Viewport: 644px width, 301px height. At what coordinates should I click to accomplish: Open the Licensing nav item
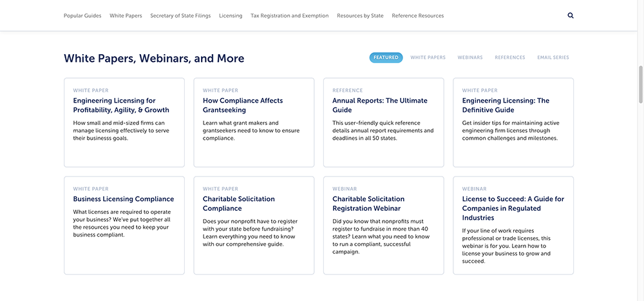tap(231, 15)
